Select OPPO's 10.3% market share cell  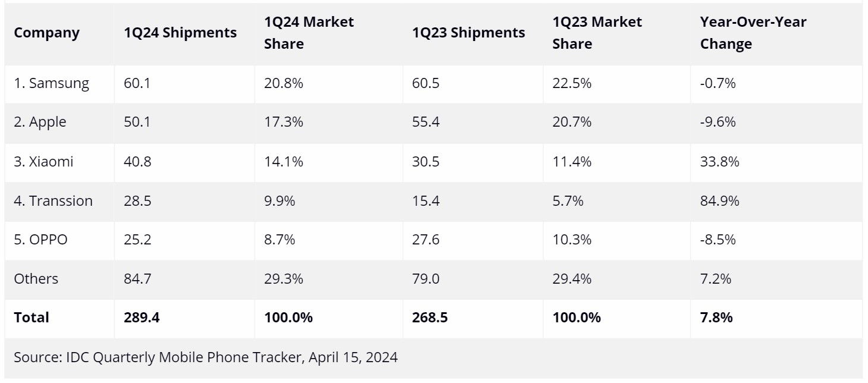(572, 240)
